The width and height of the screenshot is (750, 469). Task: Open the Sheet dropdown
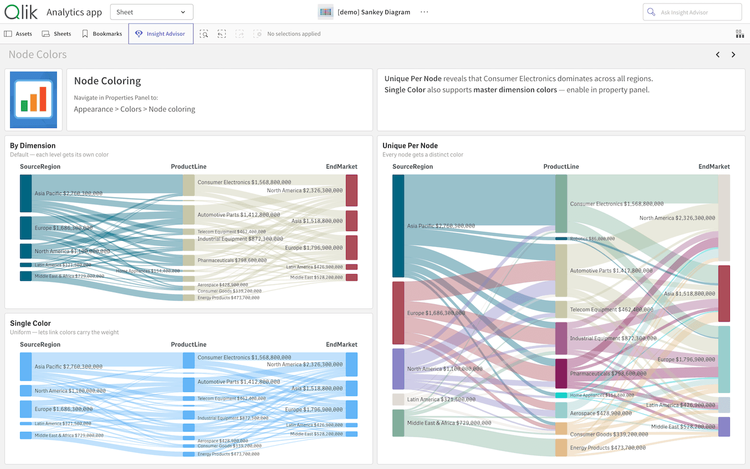(152, 12)
